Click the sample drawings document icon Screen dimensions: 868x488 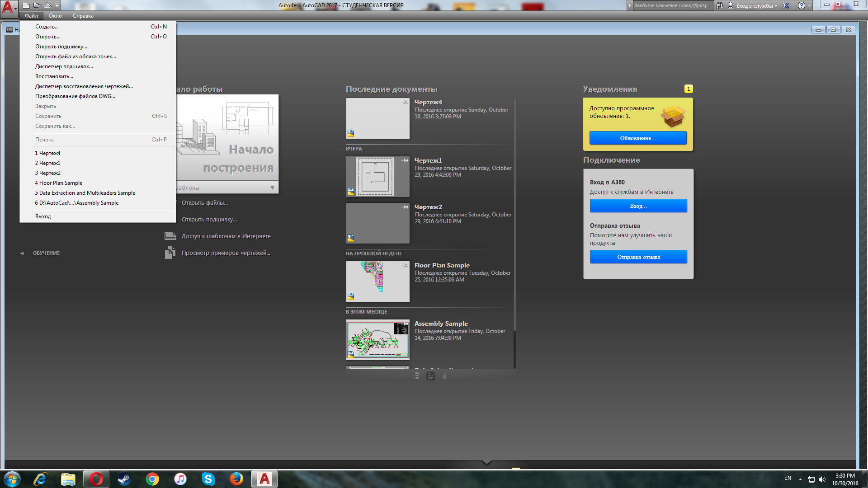170,253
